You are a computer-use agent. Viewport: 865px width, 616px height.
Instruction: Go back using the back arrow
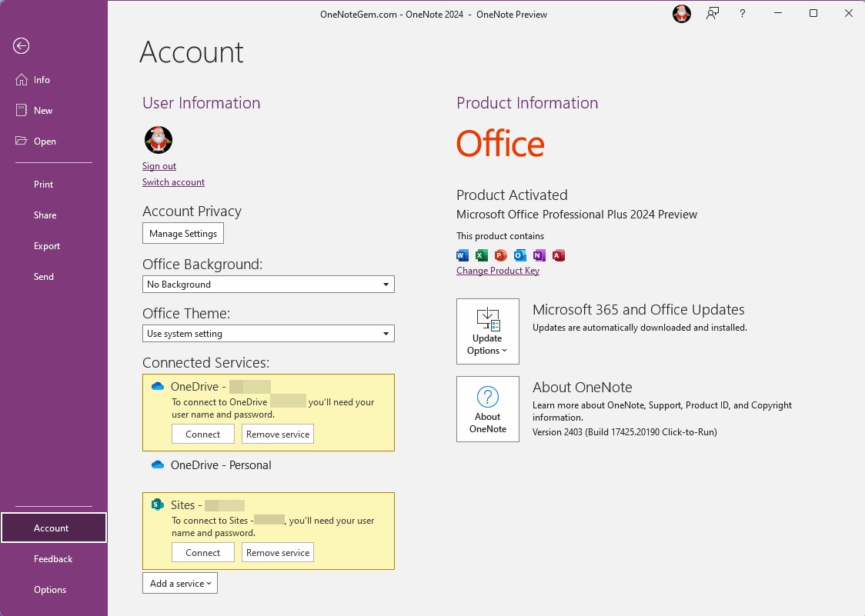(x=21, y=46)
